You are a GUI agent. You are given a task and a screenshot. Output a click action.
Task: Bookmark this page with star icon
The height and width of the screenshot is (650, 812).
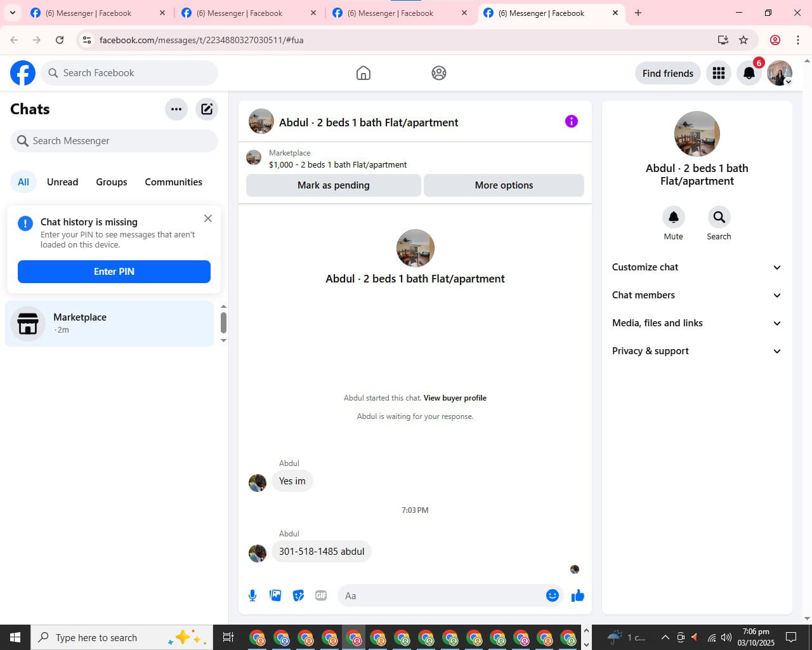pos(743,40)
